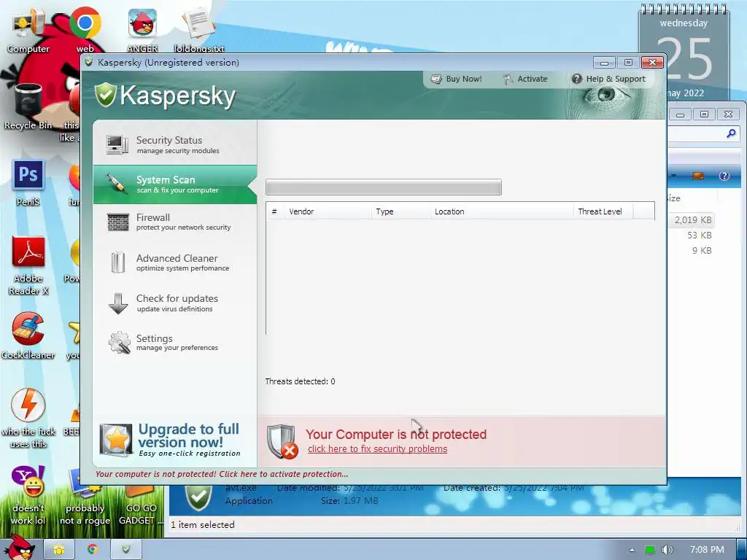Click the Buy Now! button
Screen dimensions: 747x560
click(457, 79)
